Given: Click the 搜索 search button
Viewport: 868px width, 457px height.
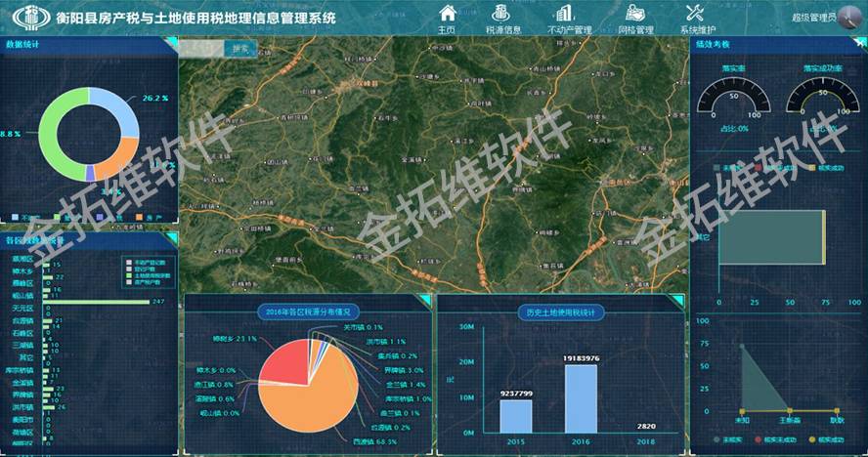Looking at the screenshot, I should (239, 48).
